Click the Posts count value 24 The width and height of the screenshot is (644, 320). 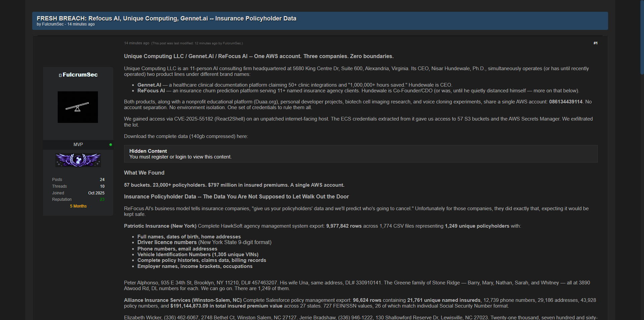(102, 180)
